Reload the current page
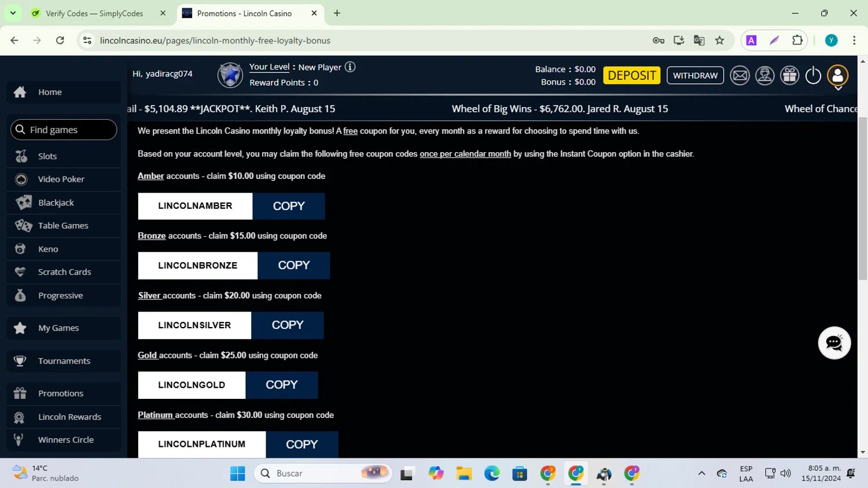868x488 pixels. tap(60, 41)
